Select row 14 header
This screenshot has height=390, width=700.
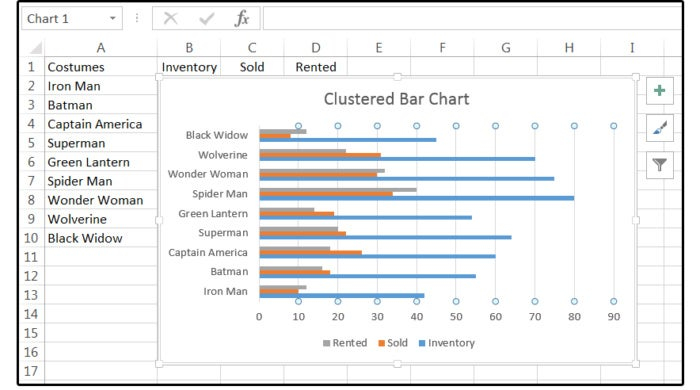coord(31,314)
